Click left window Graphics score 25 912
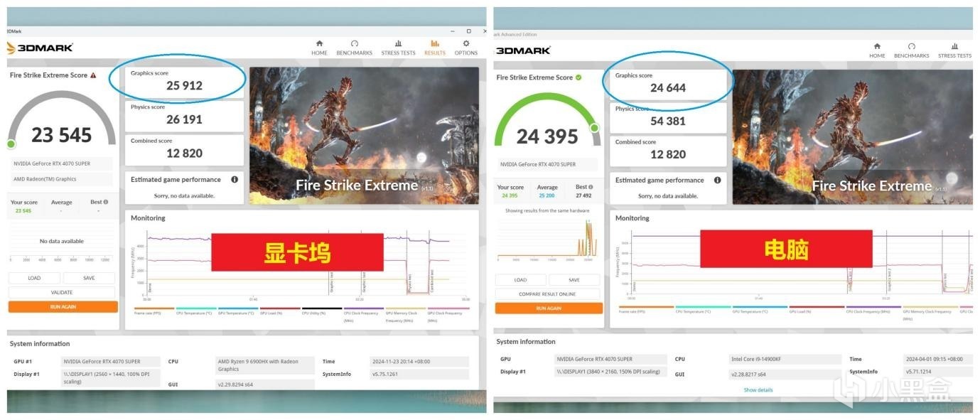Image resolution: width=980 pixels, height=420 pixels. tap(184, 81)
